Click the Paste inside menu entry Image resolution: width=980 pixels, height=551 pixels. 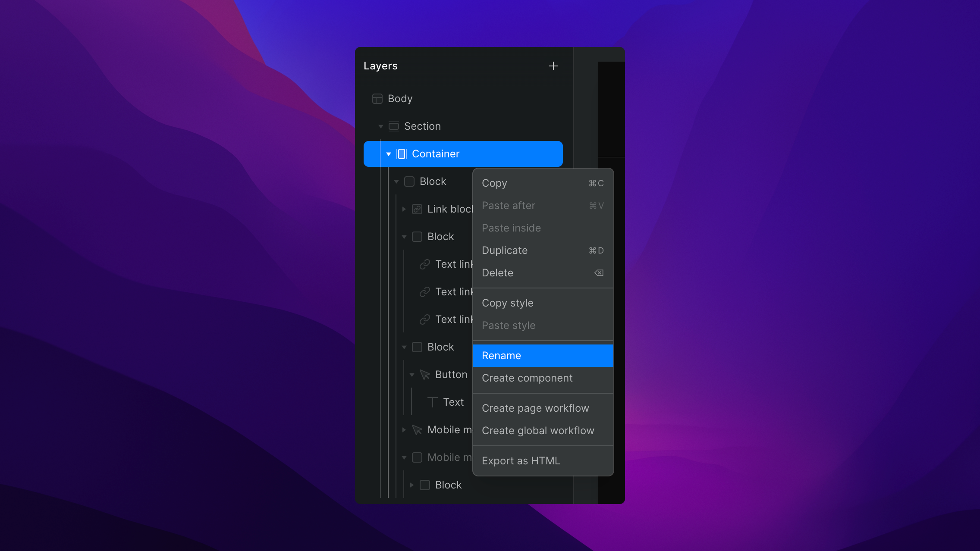click(x=543, y=228)
